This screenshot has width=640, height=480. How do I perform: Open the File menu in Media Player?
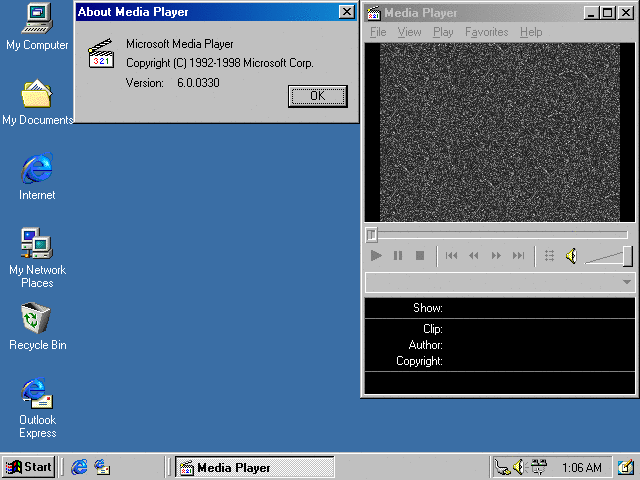378,32
